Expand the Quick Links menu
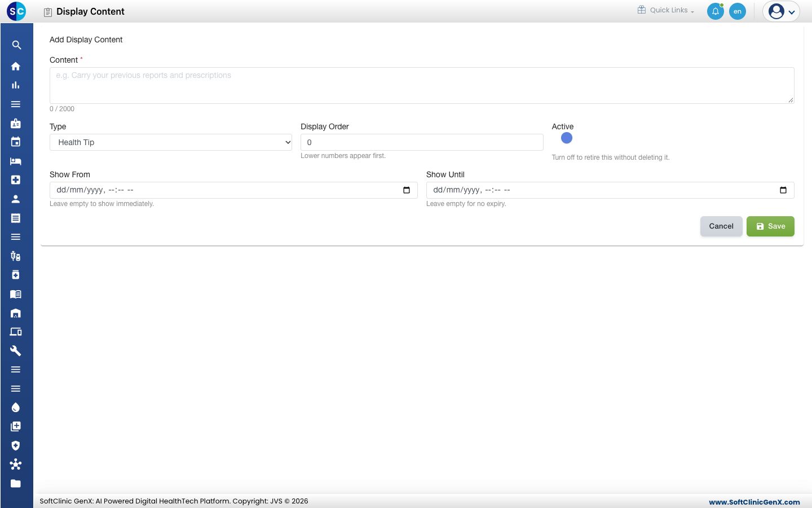Viewport: 812px width, 508px height. (666, 10)
